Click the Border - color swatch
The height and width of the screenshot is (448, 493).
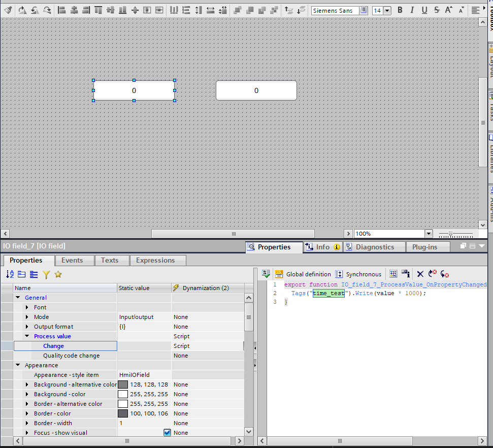pos(123,413)
